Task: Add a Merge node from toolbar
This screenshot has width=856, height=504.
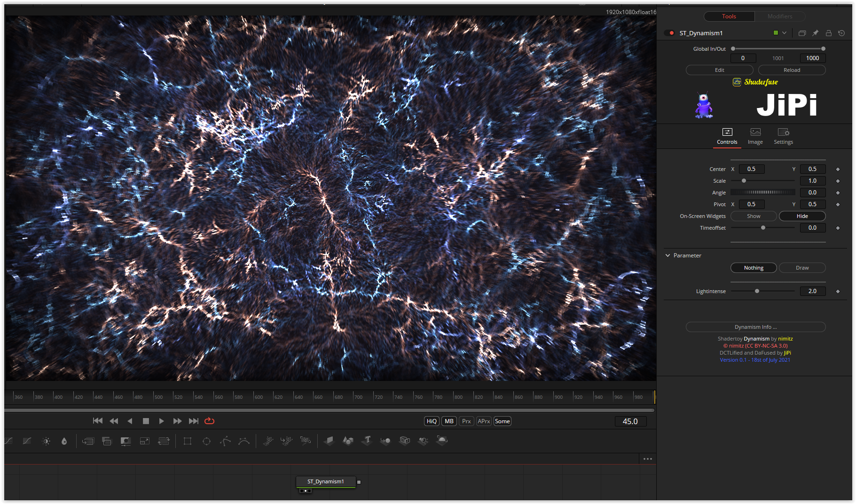Action: 88,441
